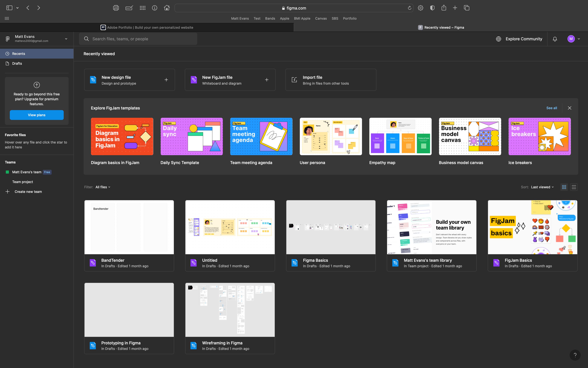Open the Matt Evans bookmark
Viewport: 588px width, 368px height.
tap(240, 19)
